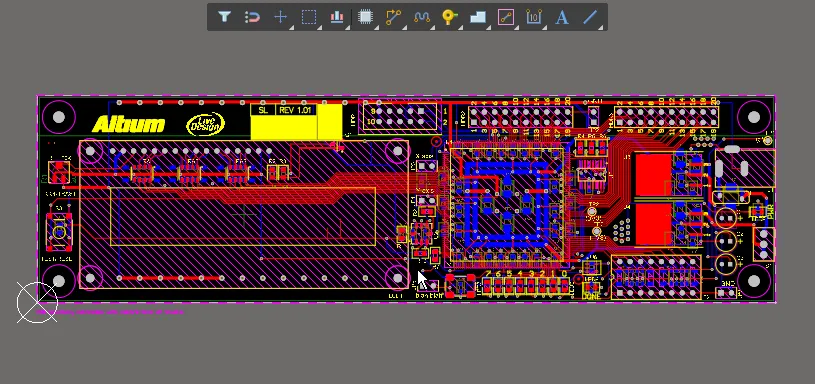
Task: Select the Altium logo on board
Action: point(128,125)
